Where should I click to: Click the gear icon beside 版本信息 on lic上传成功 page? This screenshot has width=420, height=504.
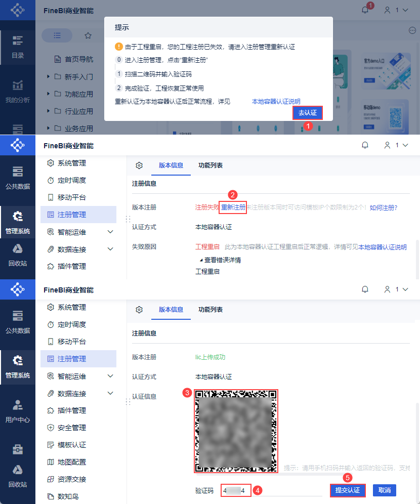139,310
